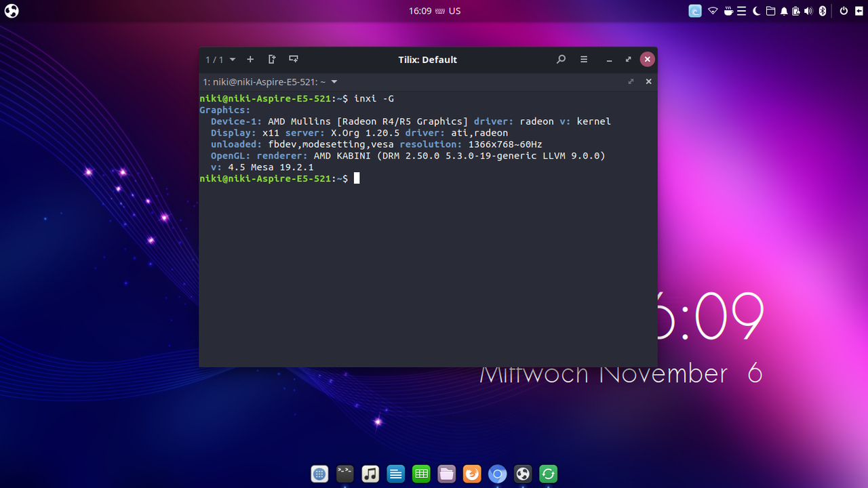The width and height of the screenshot is (868, 488).
Task: Maximize the Tilix window
Action: (629, 60)
